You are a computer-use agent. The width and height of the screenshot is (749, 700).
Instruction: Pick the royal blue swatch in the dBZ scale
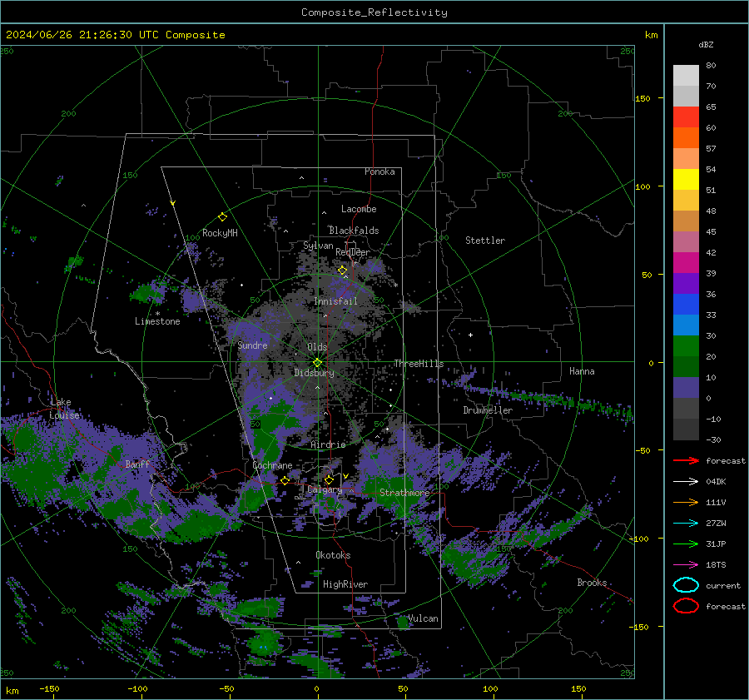[x=686, y=305]
